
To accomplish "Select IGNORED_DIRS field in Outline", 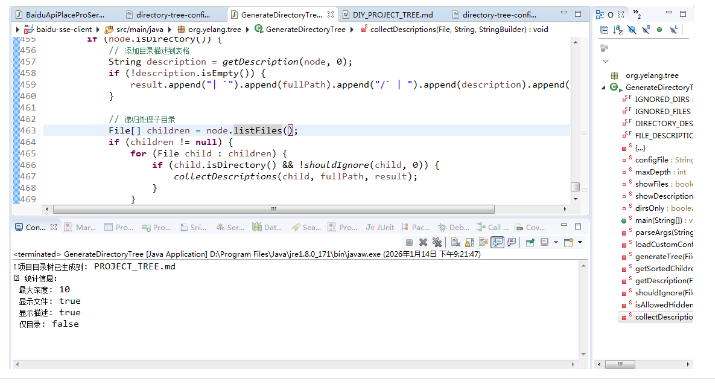I will click(658, 99).
